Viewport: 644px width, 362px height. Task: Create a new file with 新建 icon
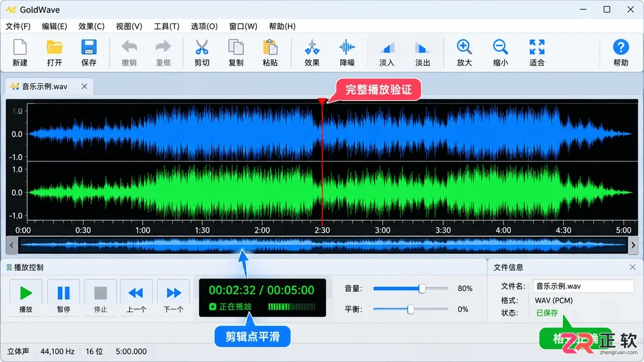[x=20, y=52]
